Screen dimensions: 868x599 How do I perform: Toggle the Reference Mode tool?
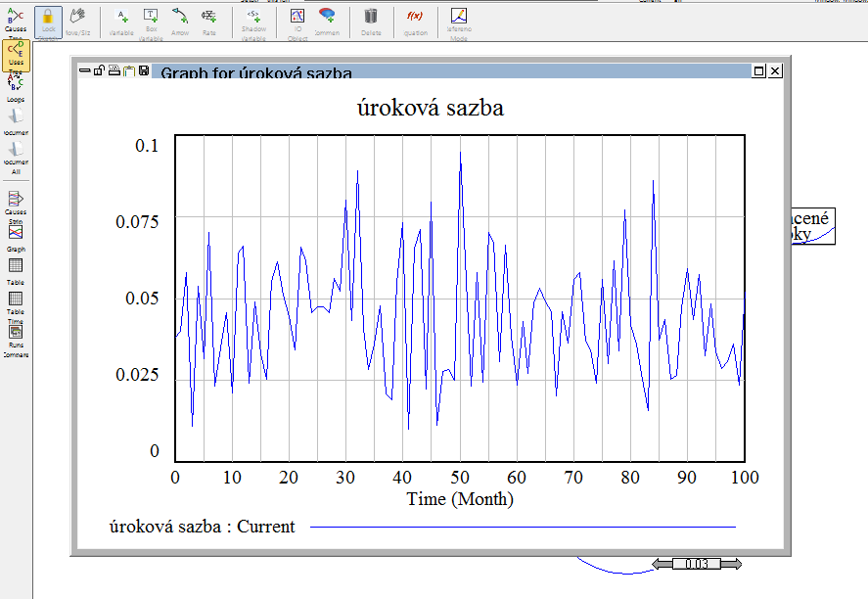(458, 20)
